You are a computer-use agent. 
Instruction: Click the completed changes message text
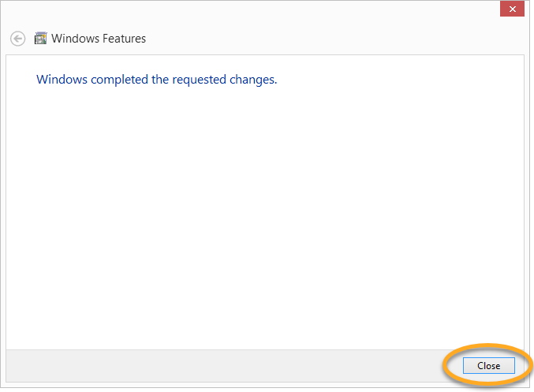[157, 80]
